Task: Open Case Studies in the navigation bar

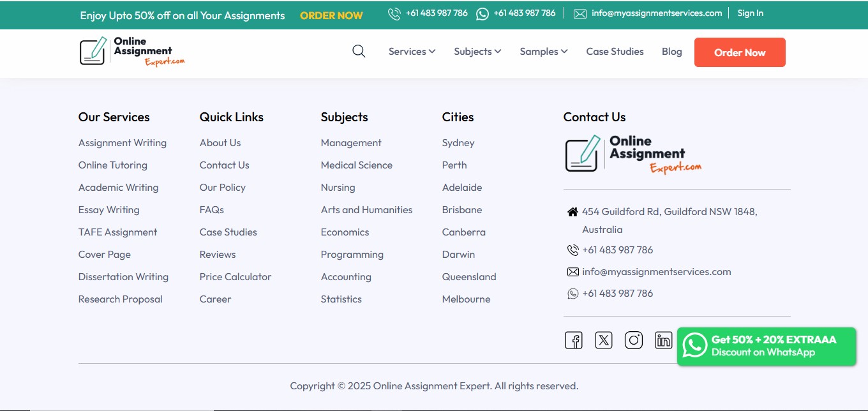Action: click(615, 52)
